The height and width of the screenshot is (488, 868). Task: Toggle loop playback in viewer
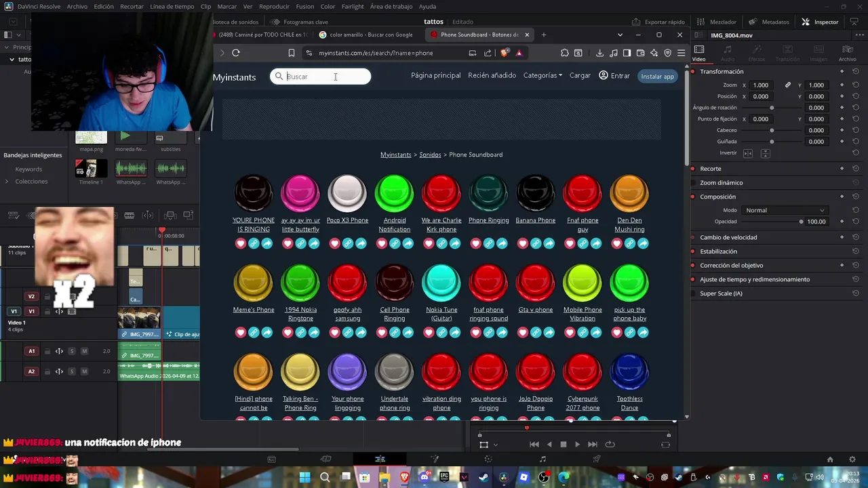[610, 445]
